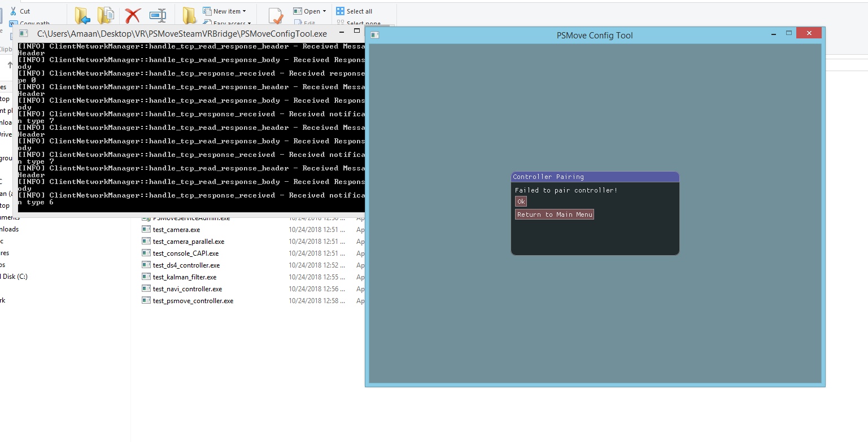Viewport: 868px width, 442px height.
Task: Open the dropdown arrow next to Open
Action: pyautogui.click(x=325, y=11)
